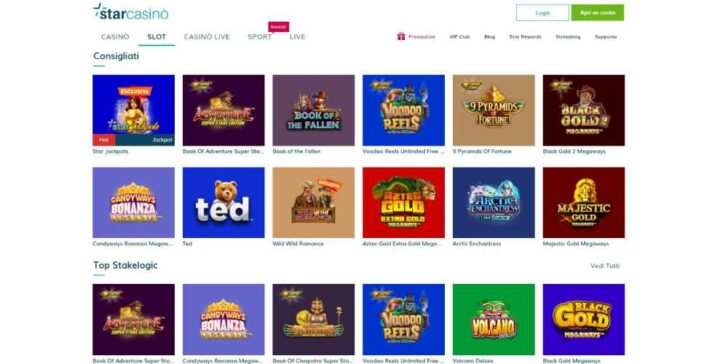
Task: Open the Promozioni gift icon
Action: point(401,37)
